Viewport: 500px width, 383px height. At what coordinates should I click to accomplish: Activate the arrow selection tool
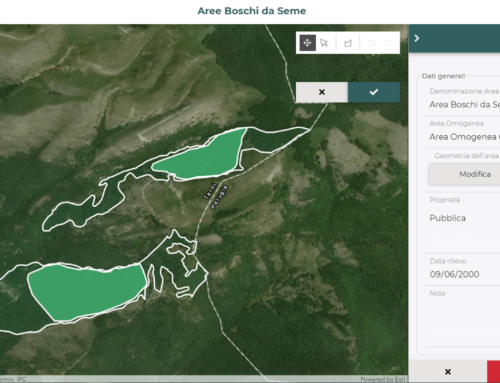[x=324, y=43]
